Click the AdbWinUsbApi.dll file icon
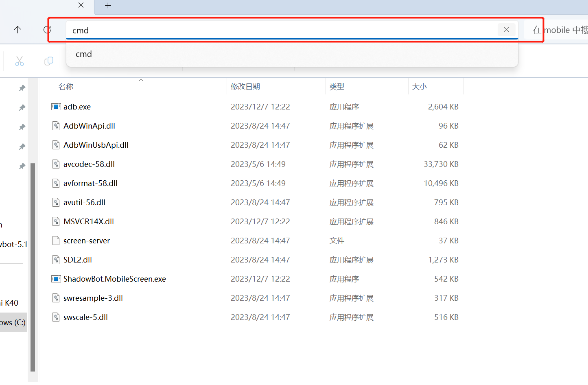588x385 pixels. (56, 145)
